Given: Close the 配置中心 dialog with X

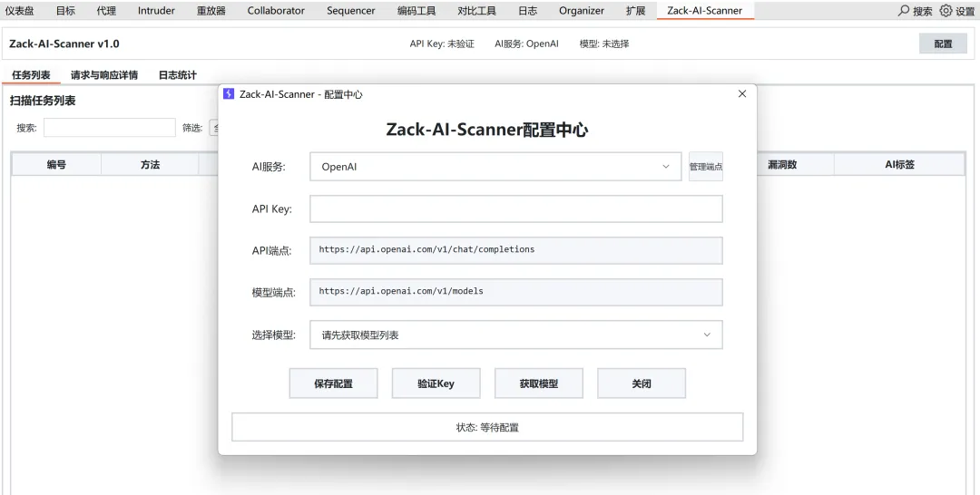Looking at the screenshot, I should (x=742, y=93).
